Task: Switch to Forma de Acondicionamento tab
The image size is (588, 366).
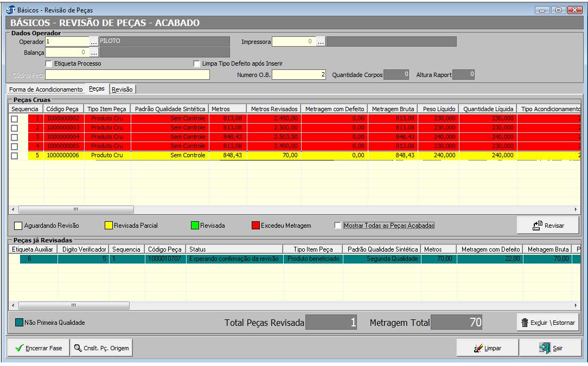Action: tap(46, 89)
